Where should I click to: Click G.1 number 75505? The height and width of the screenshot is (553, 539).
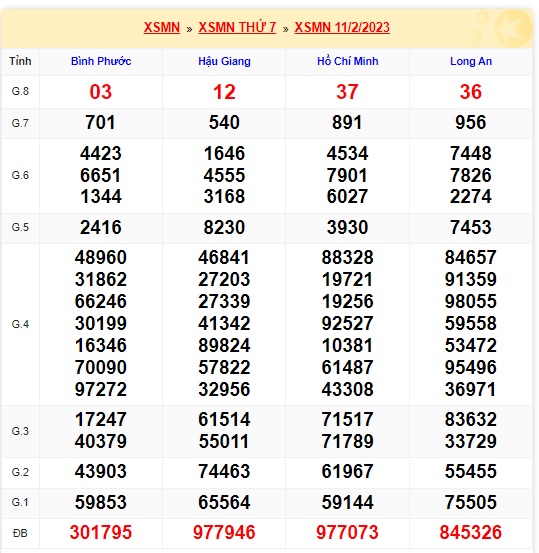coord(471,502)
